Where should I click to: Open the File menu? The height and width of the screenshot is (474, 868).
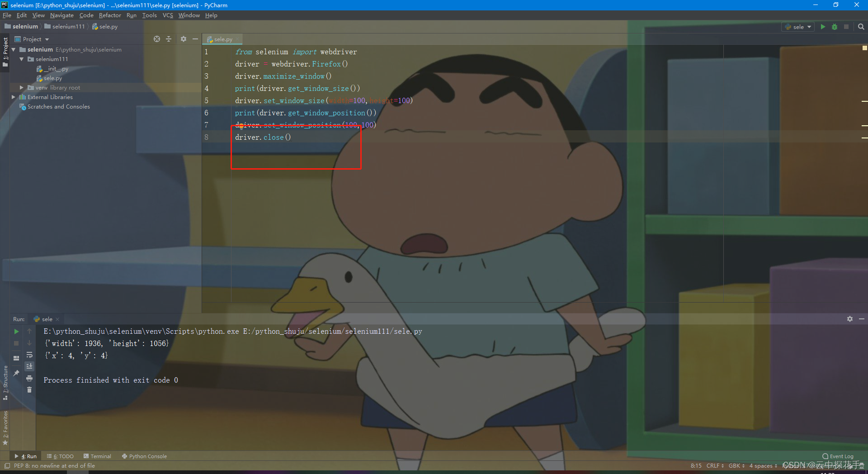point(7,15)
